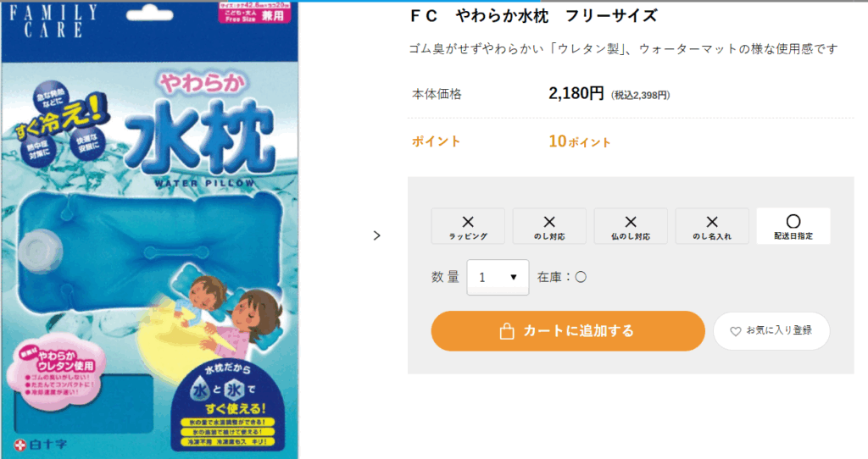Select the 配送日指定 circle option

click(793, 222)
